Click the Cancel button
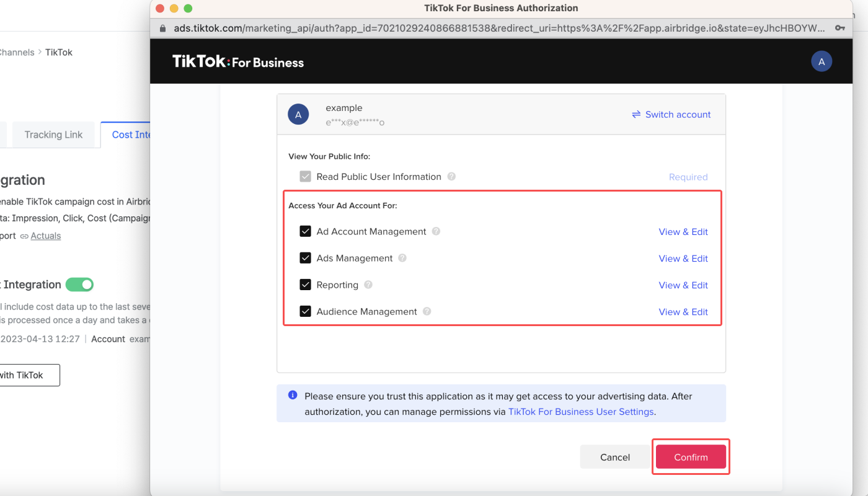The width and height of the screenshot is (868, 496). tap(615, 457)
